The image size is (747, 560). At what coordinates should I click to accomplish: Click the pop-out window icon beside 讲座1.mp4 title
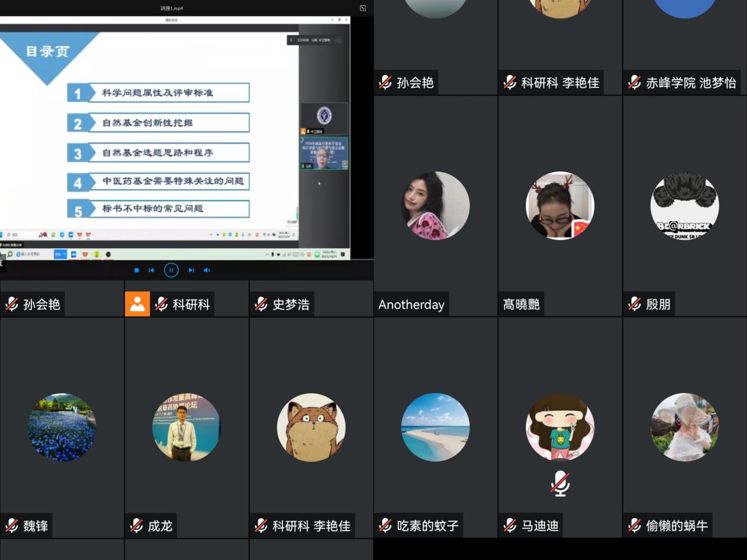click(x=363, y=8)
